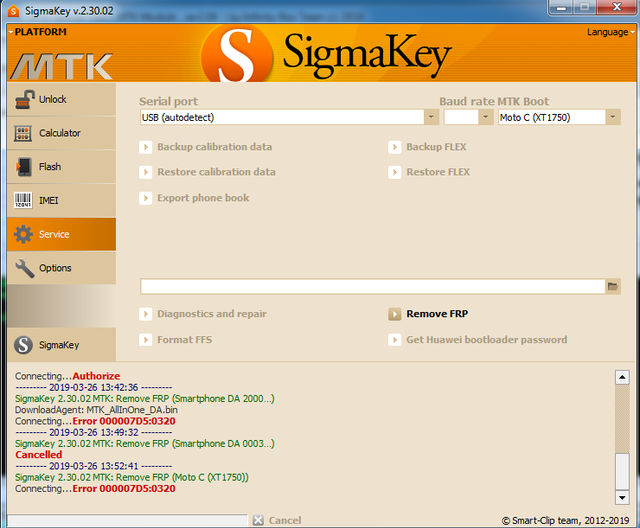Click the SigmaKey S logo in sidebar
The width and height of the screenshot is (640, 528).
[23, 345]
